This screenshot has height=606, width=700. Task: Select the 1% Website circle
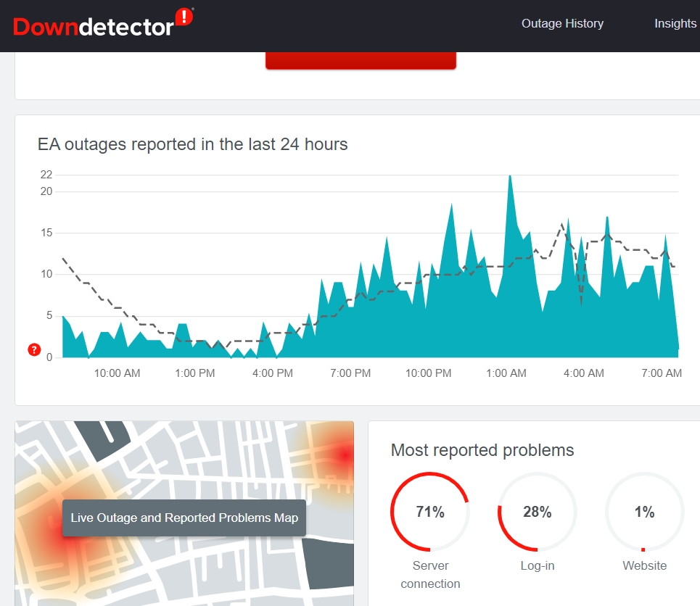[x=644, y=512]
